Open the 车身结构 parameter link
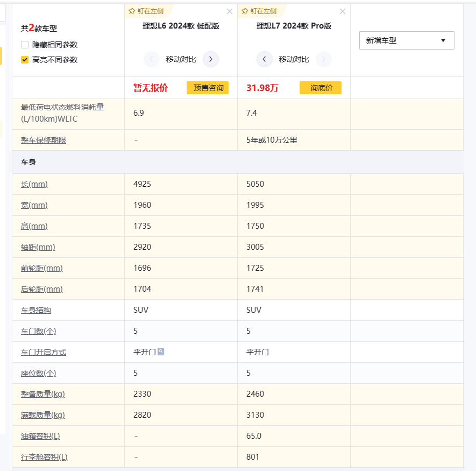Viewport: 476px width, 471px height. [x=36, y=310]
